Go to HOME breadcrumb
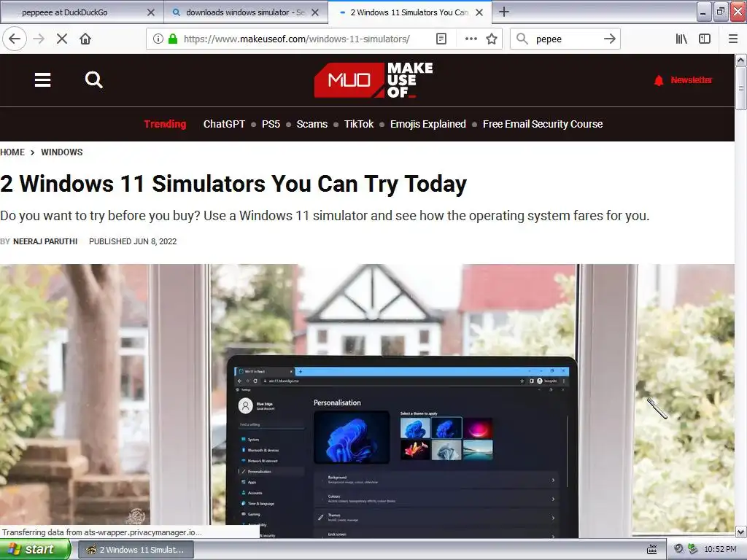 (x=12, y=152)
